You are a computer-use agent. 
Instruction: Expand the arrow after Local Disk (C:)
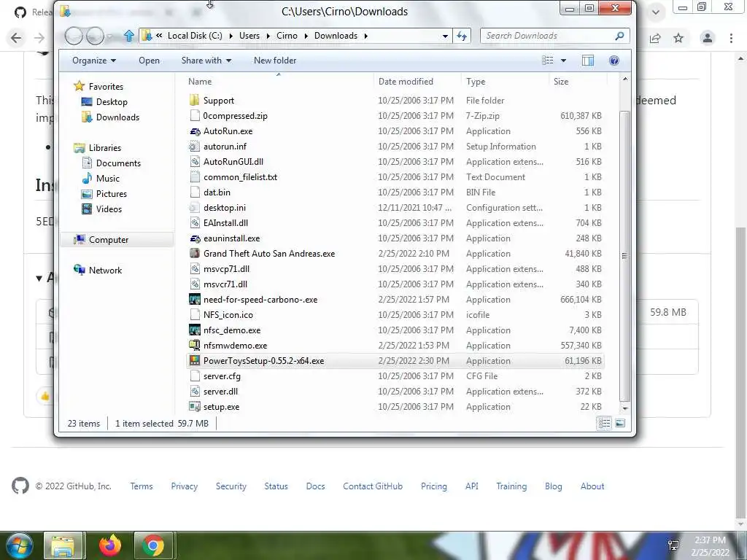click(231, 36)
